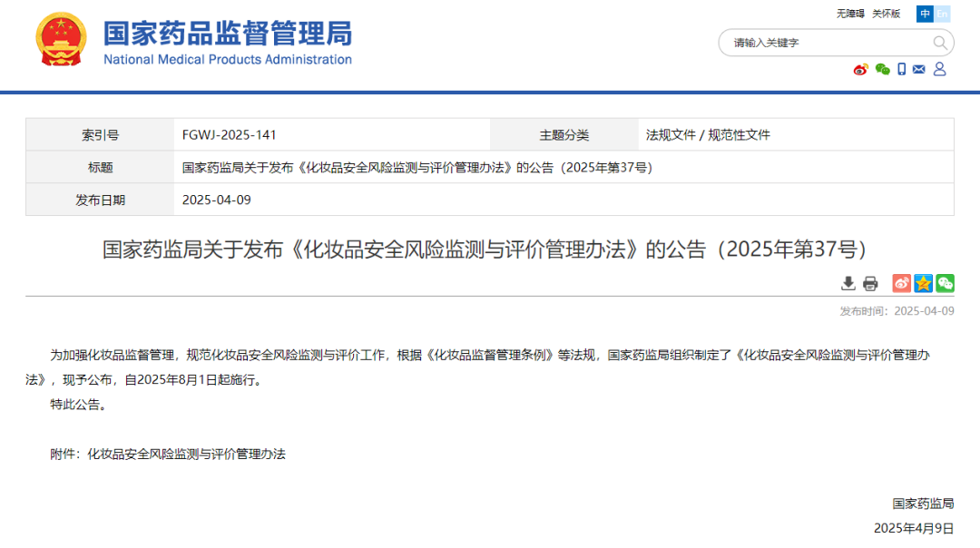Select the Chinese language option 中
Image resolution: width=980 pixels, height=548 pixels.
tap(925, 14)
